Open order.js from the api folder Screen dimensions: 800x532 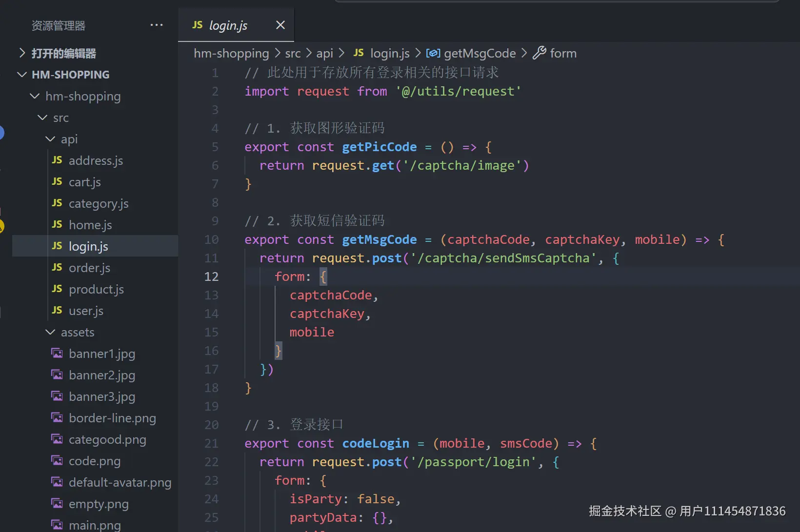click(89, 268)
